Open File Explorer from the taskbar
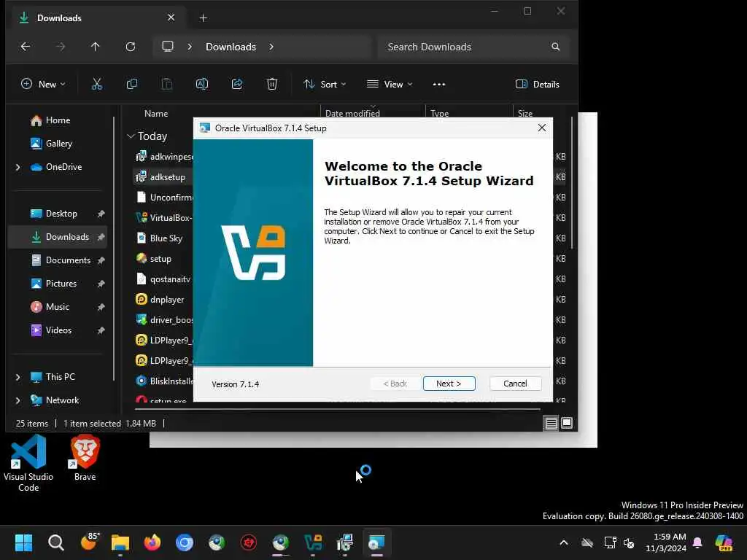Screen dimensions: 747x560 pos(120,542)
